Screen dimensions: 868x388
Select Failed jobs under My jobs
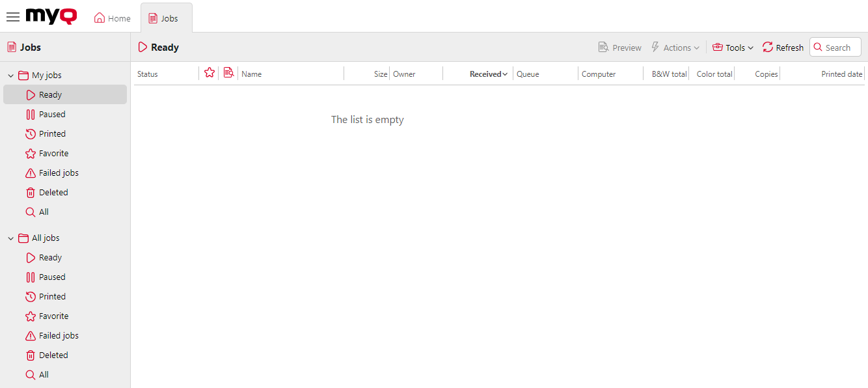click(57, 173)
